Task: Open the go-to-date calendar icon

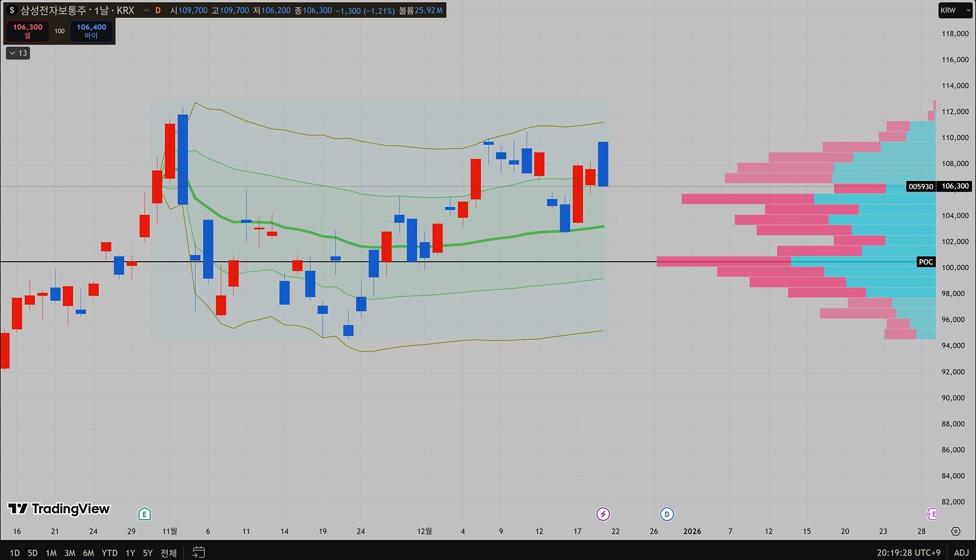Action: pos(199,552)
